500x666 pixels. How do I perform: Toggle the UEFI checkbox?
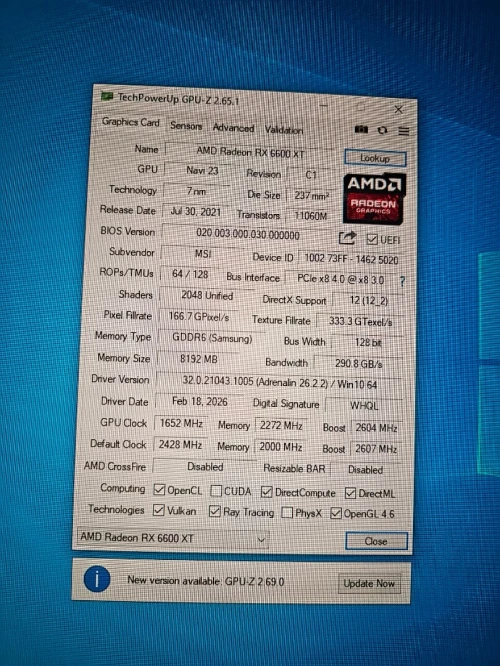[x=372, y=240]
